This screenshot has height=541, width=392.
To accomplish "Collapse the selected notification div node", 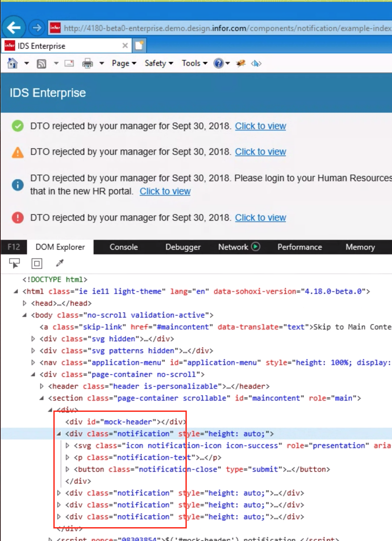I will click(x=58, y=434).
